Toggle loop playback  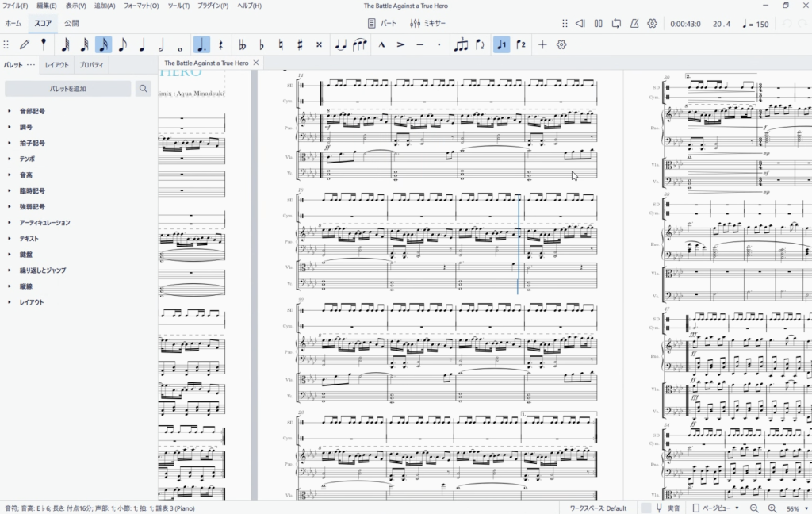point(615,23)
